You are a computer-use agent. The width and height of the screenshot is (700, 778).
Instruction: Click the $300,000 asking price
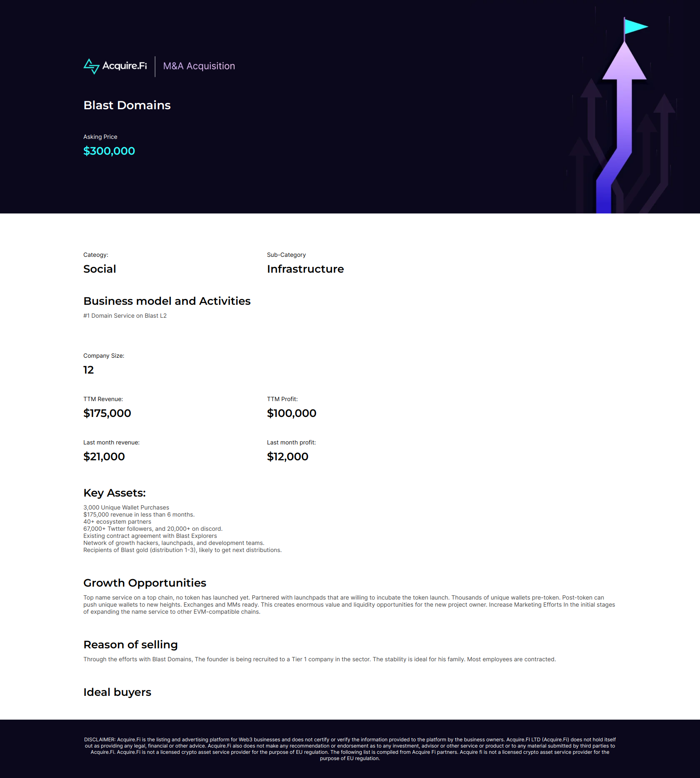pos(109,151)
